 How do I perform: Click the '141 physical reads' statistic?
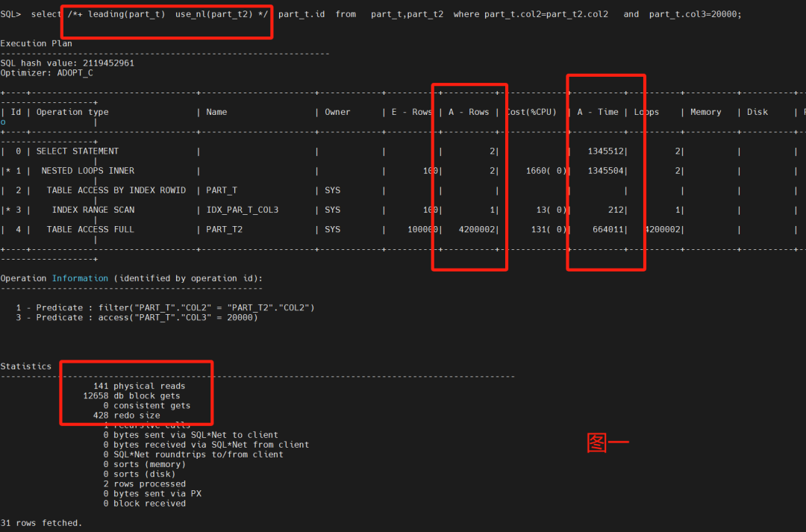(x=139, y=386)
